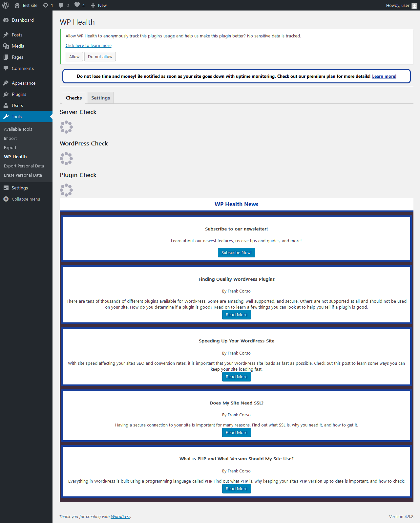Image resolution: width=420 pixels, height=523 pixels.
Task: Open the Plugins menu item
Action: pos(26,94)
